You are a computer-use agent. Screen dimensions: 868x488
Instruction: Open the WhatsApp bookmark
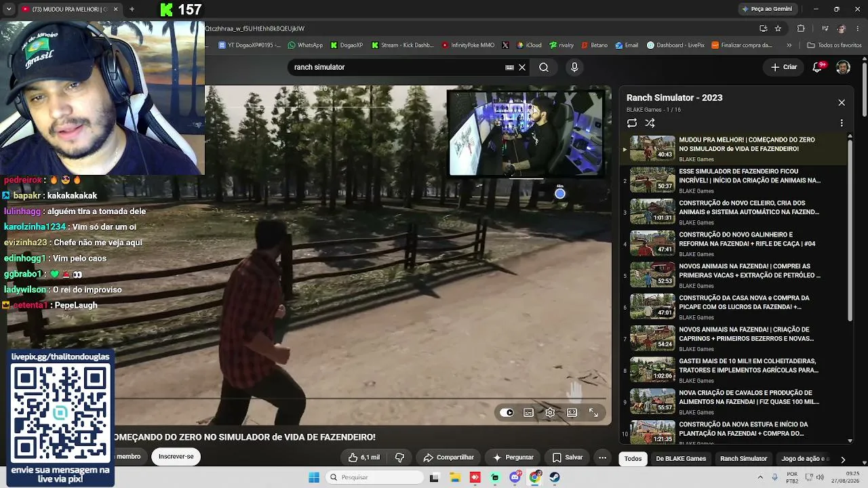click(x=305, y=45)
